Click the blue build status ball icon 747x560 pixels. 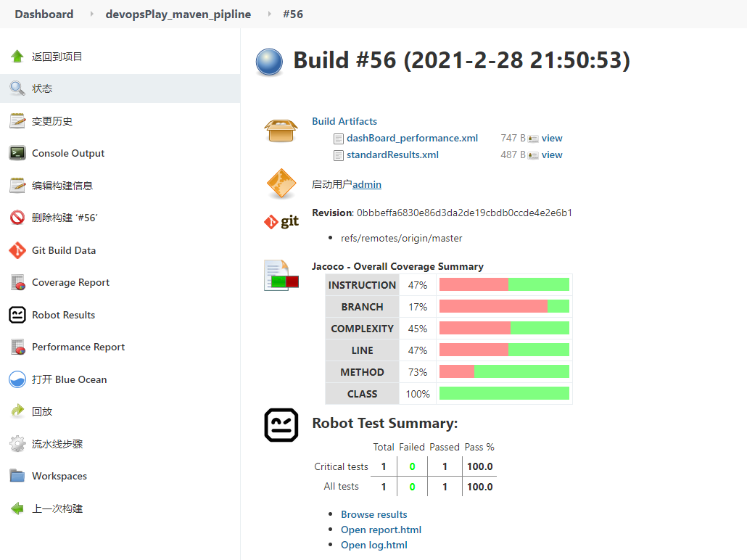click(x=269, y=62)
